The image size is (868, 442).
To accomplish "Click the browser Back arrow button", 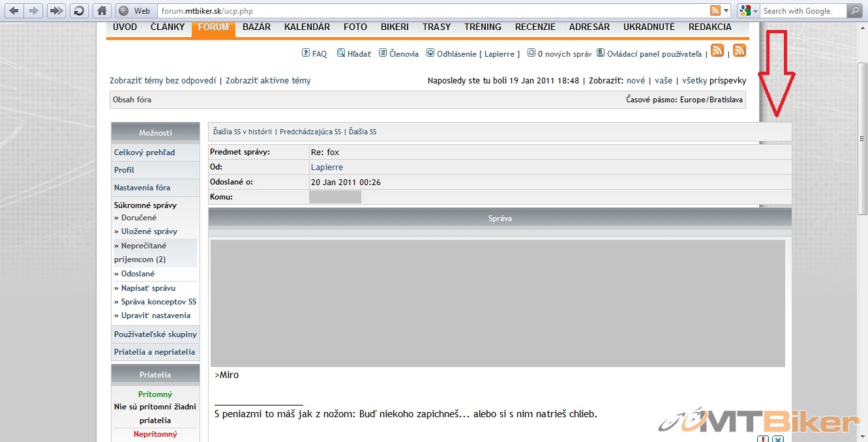I will coord(14,10).
